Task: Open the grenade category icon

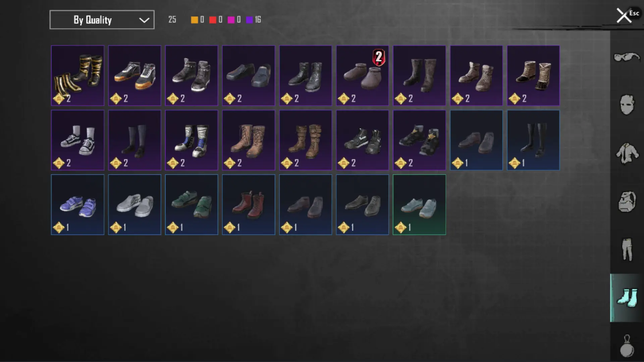Action: click(627, 346)
